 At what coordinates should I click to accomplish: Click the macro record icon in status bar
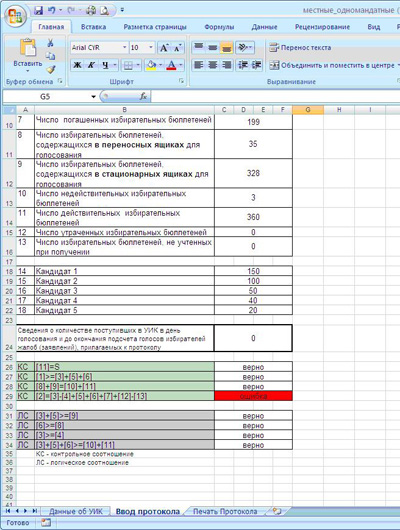46,523
